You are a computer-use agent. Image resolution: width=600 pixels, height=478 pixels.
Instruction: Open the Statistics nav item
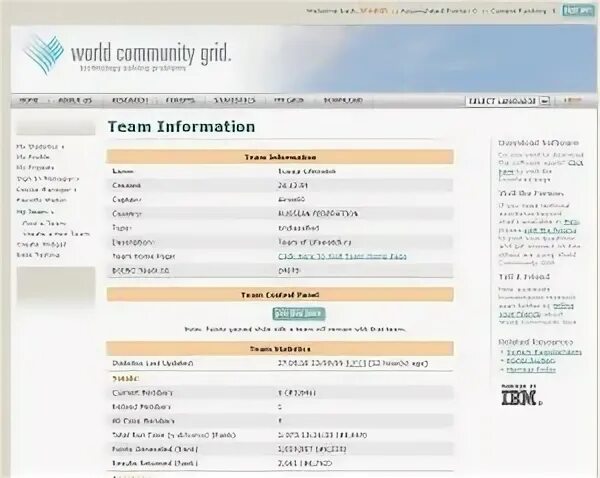234,101
